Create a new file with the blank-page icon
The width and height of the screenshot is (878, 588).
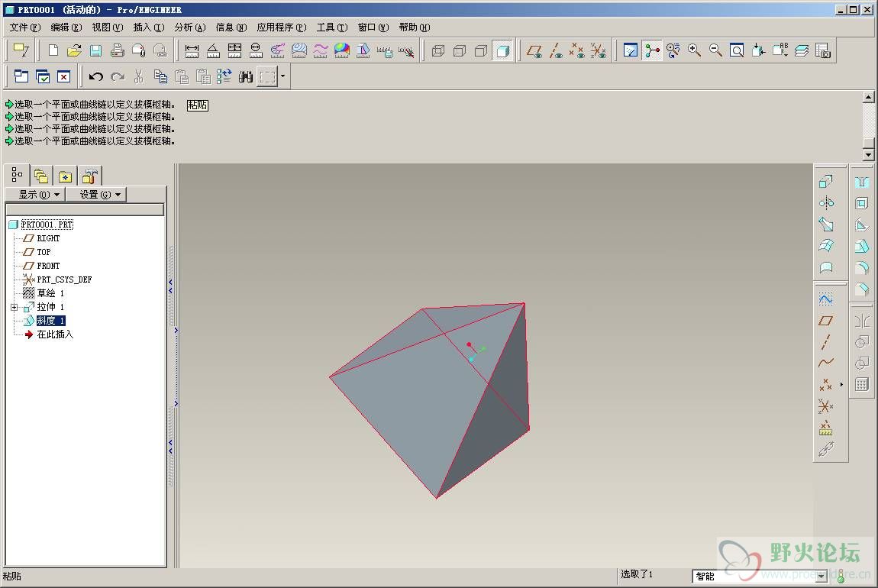pos(53,51)
